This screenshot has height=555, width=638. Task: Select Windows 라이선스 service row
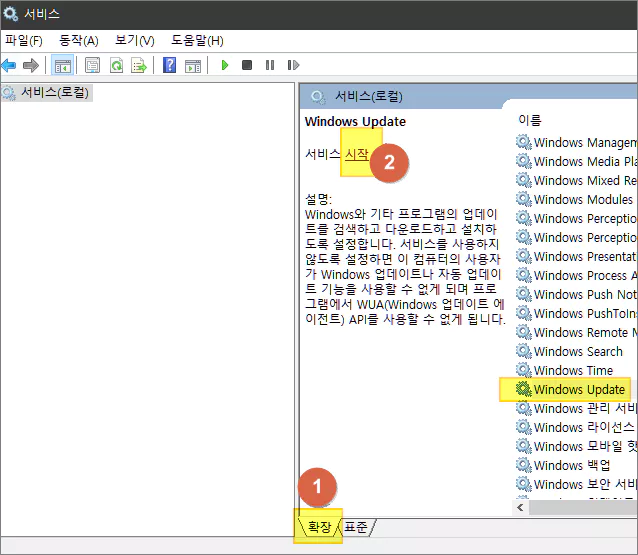(576, 427)
